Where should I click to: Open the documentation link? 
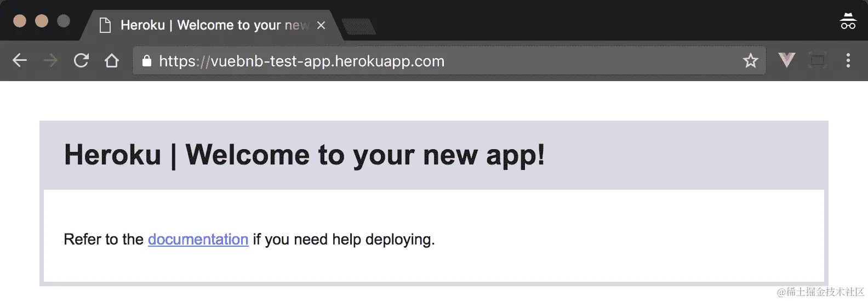[x=198, y=240]
